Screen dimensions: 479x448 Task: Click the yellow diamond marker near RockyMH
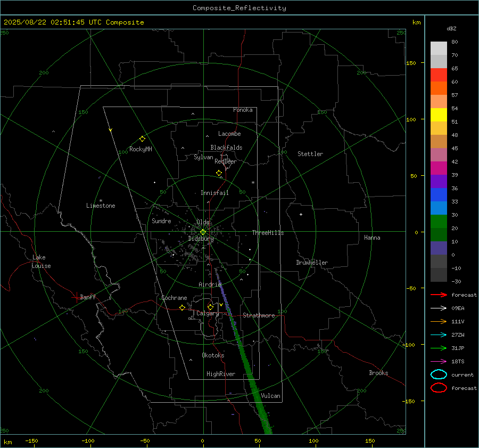tap(142, 139)
